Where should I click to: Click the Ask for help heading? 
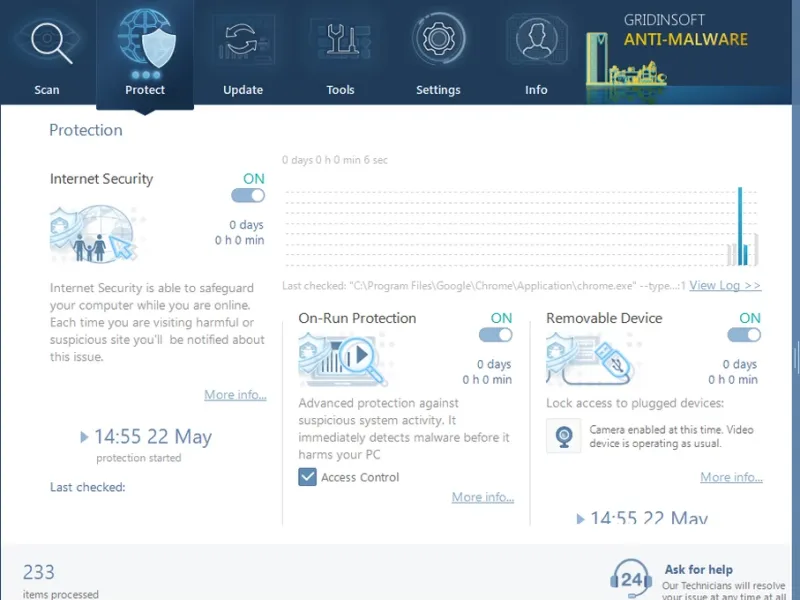698,569
